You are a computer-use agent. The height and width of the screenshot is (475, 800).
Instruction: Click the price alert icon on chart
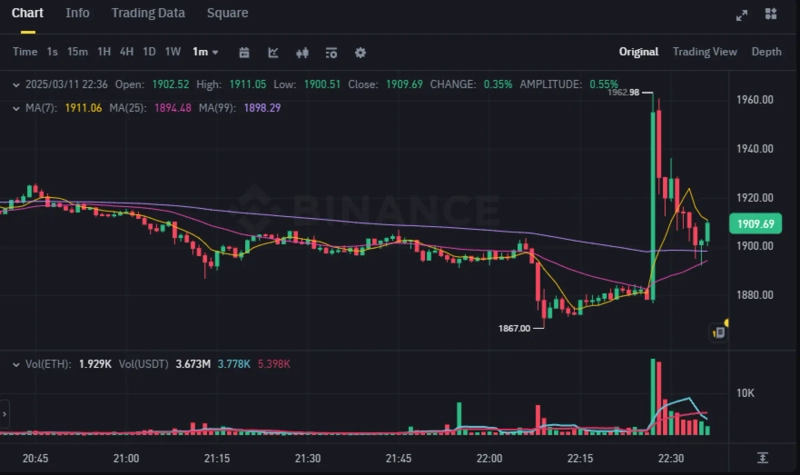(x=718, y=332)
